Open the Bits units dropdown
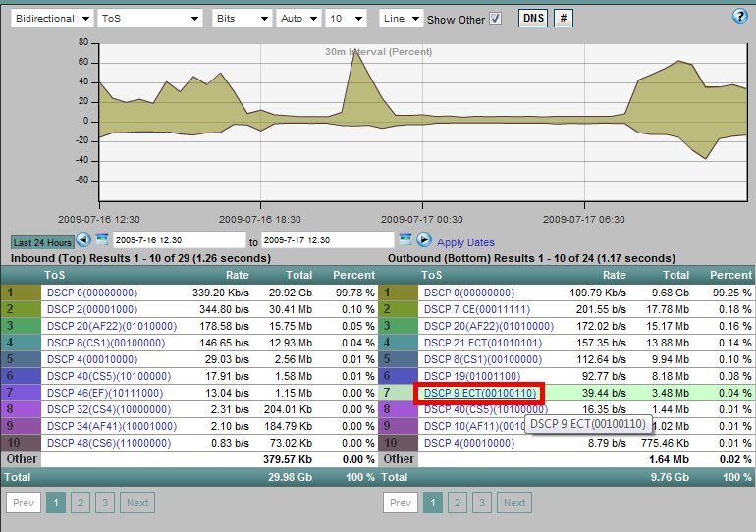756x532 pixels. click(243, 19)
